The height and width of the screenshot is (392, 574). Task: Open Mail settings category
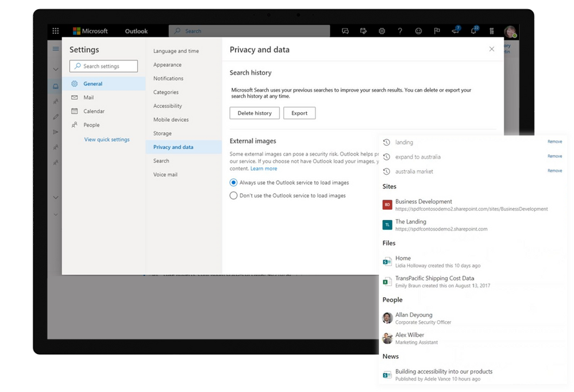[103, 98]
